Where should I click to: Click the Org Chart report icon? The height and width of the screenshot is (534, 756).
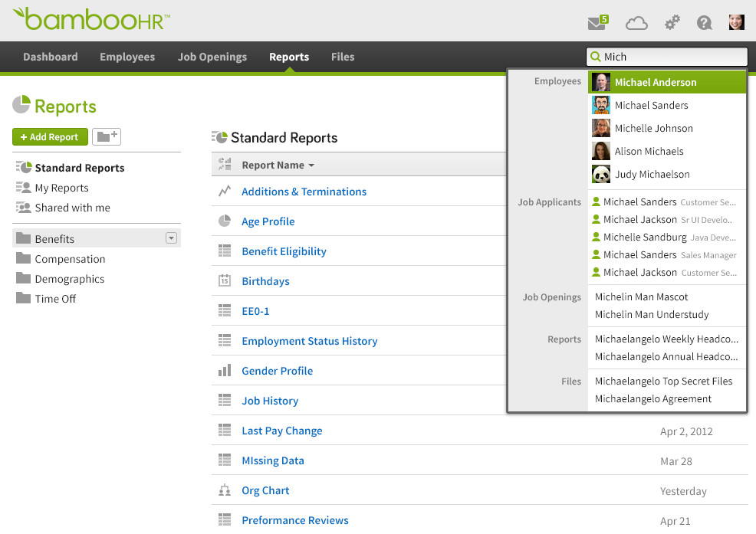pos(225,490)
